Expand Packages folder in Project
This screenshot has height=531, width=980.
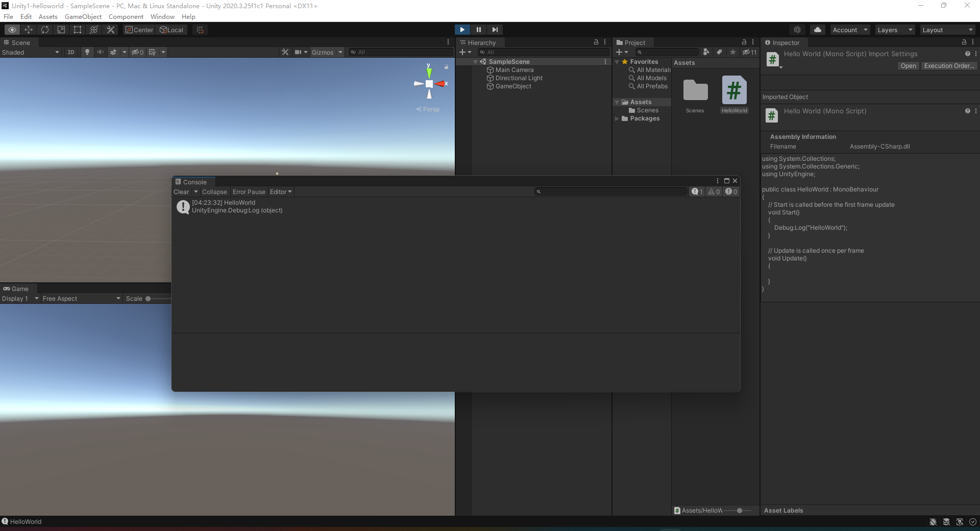tap(617, 118)
